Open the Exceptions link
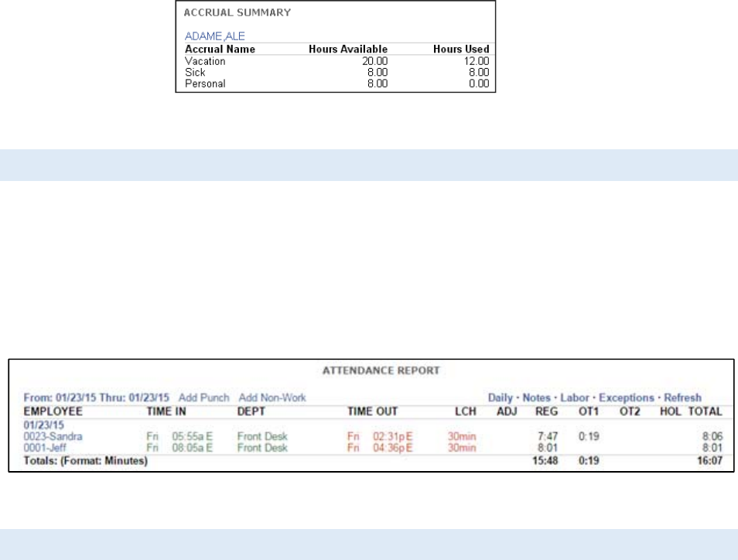 (x=626, y=398)
